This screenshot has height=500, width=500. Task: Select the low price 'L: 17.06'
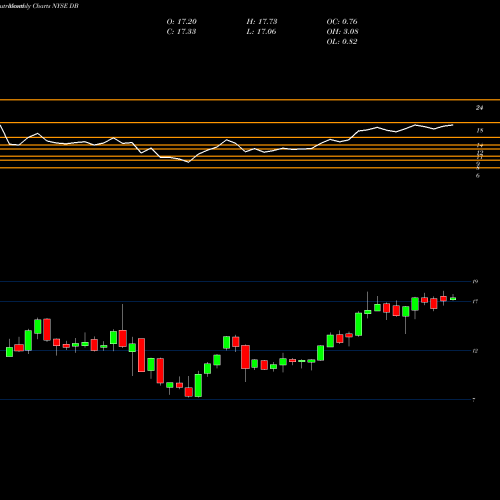(x=261, y=32)
